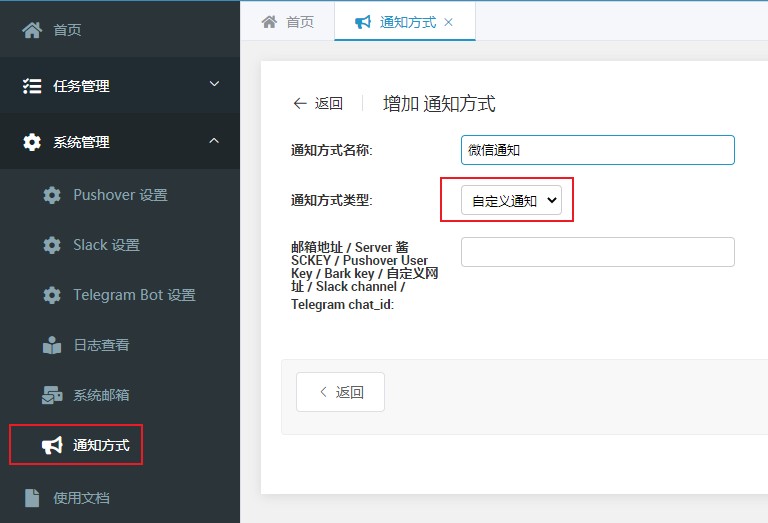Click the Telegram Bot 设置 gear icon
The width and height of the screenshot is (768, 523).
52,295
